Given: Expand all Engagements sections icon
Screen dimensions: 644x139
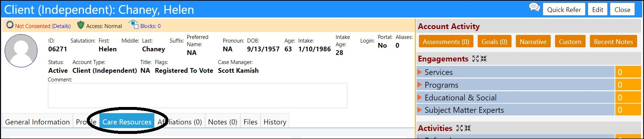Looking at the screenshot, I should (x=476, y=59).
